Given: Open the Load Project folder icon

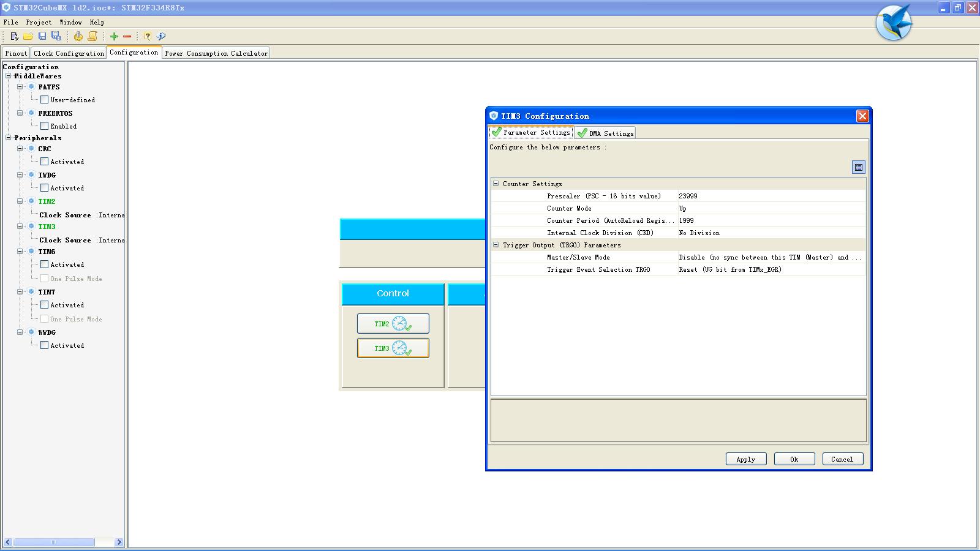Looking at the screenshot, I should coord(28,36).
